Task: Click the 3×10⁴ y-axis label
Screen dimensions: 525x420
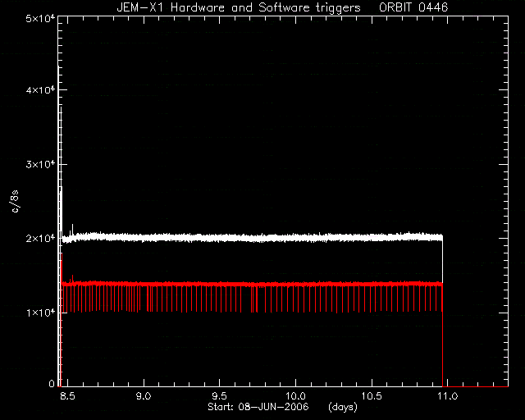Action: (40, 164)
